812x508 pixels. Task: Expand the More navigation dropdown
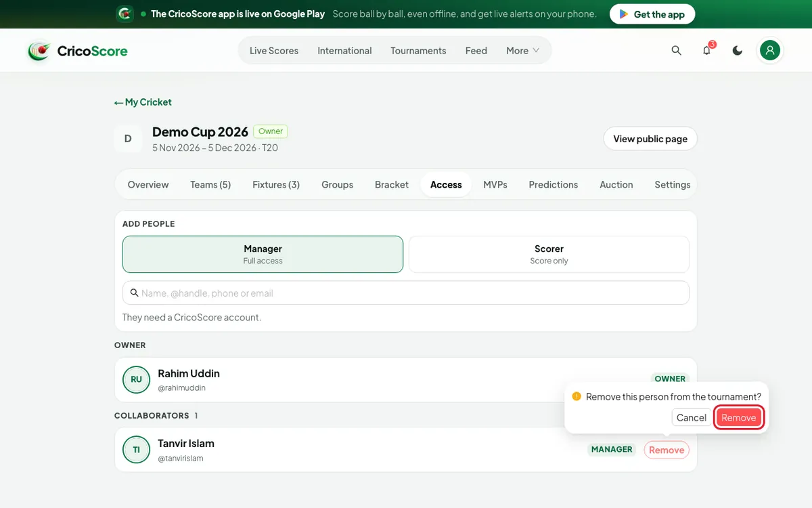[523, 51]
